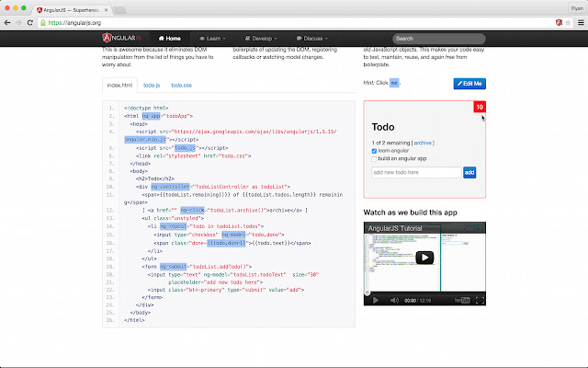The image size is (588, 368).
Task: Go back with browser back arrow
Action: tap(10, 20)
